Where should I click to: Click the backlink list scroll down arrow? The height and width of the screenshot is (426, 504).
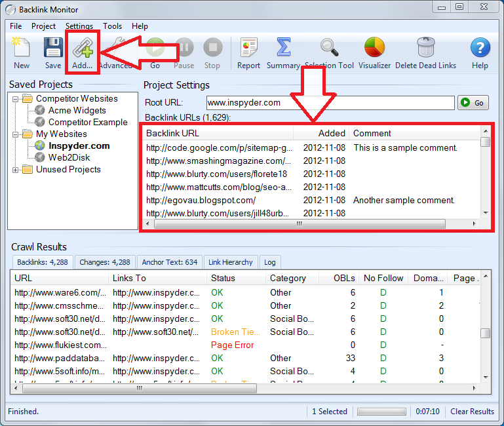tap(486, 213)
